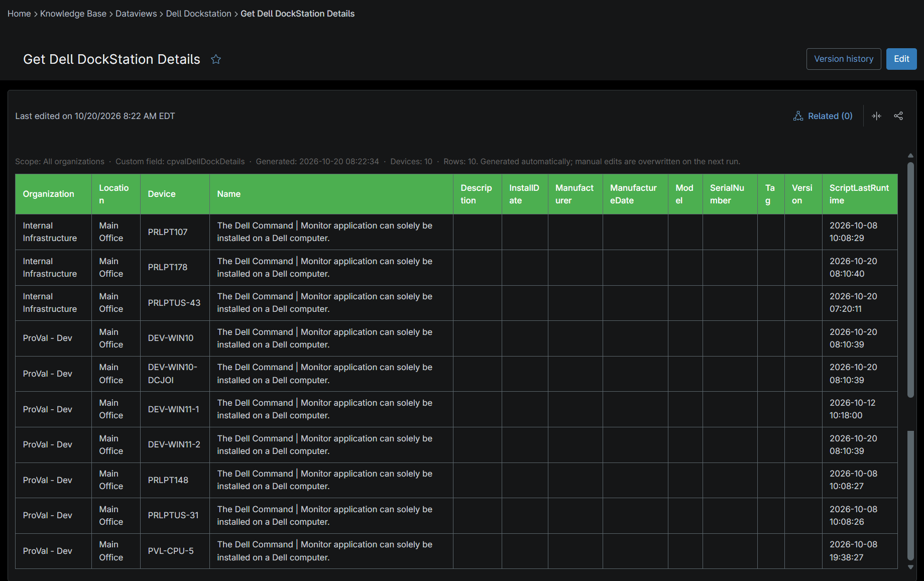Image resolution: width=924 pixels, height=581 pixels.
Task: Favorite this page with the star icon
Action: (x=216, y=59)
